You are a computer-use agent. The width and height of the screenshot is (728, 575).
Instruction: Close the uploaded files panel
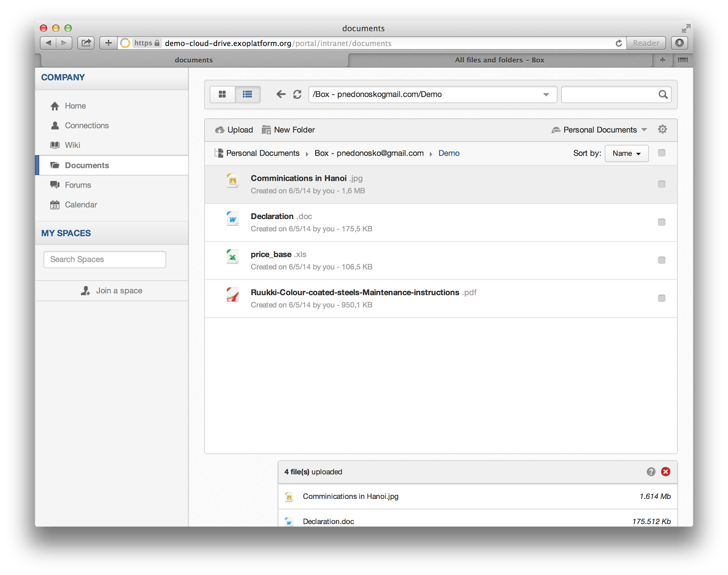[666, 472]
